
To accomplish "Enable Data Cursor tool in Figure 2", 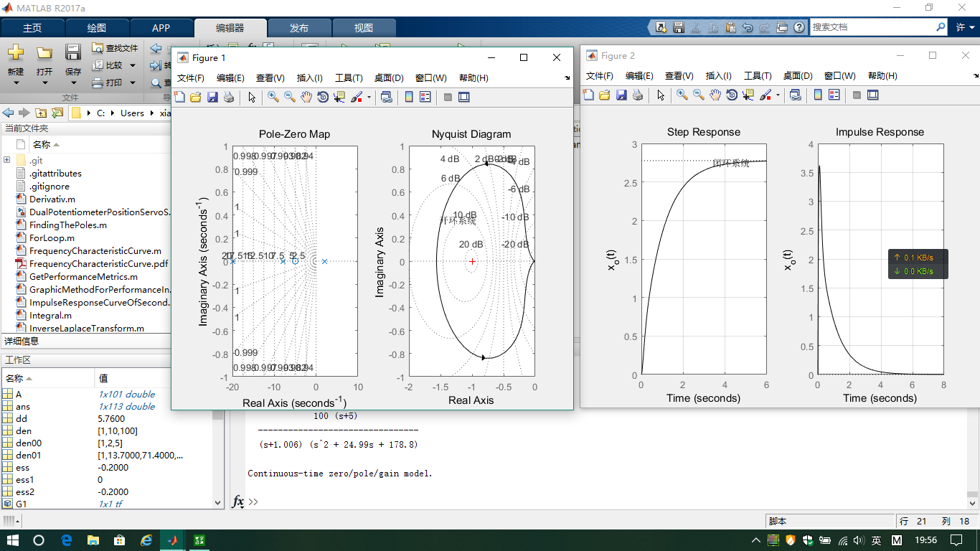I will [748, 95].
